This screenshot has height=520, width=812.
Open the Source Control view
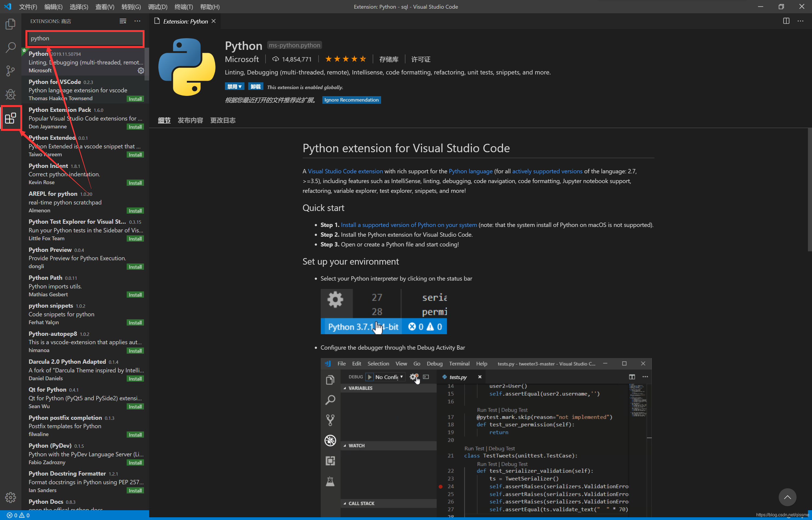[x=11, y=71]
